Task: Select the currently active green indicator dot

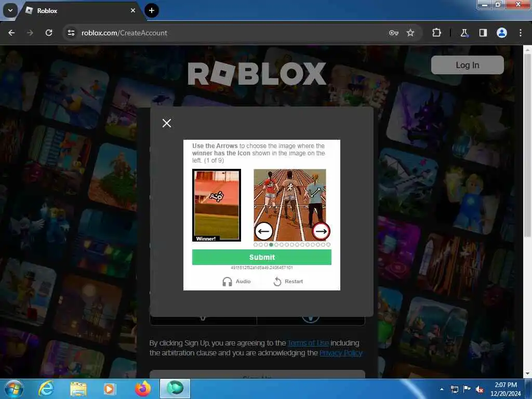Action: [x=271, y=245]
